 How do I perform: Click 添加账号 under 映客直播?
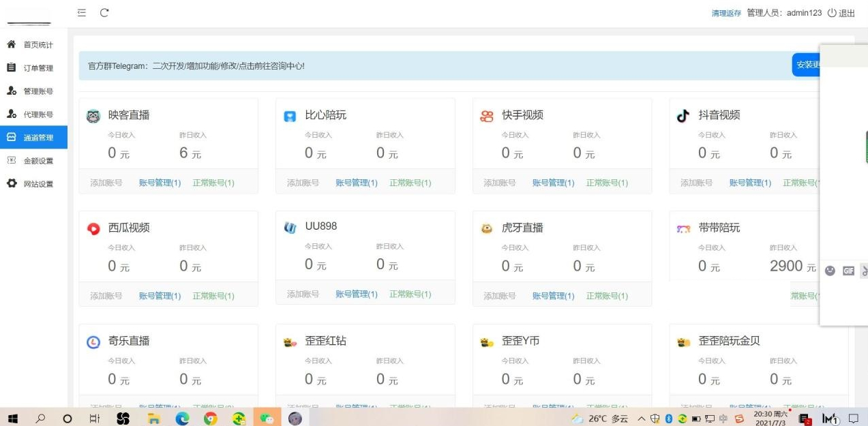106,183
